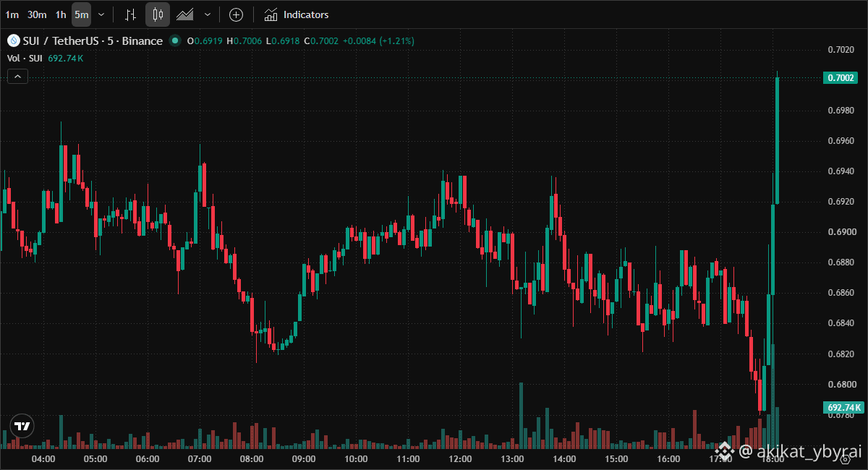The width and height of the screenshot is (868, 470).
Task: Select the active 5m timeframe
Action: 81,14
